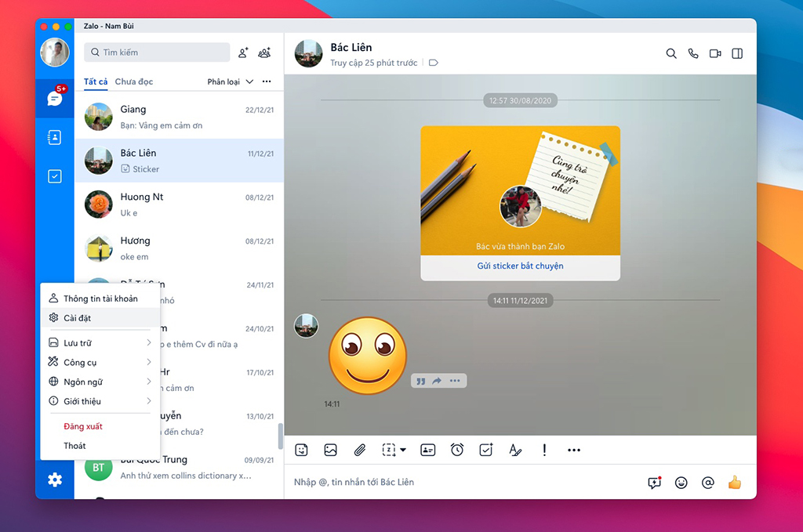Open the Contacts book icon
803x532 pixels.
click(x=55, y=137)
